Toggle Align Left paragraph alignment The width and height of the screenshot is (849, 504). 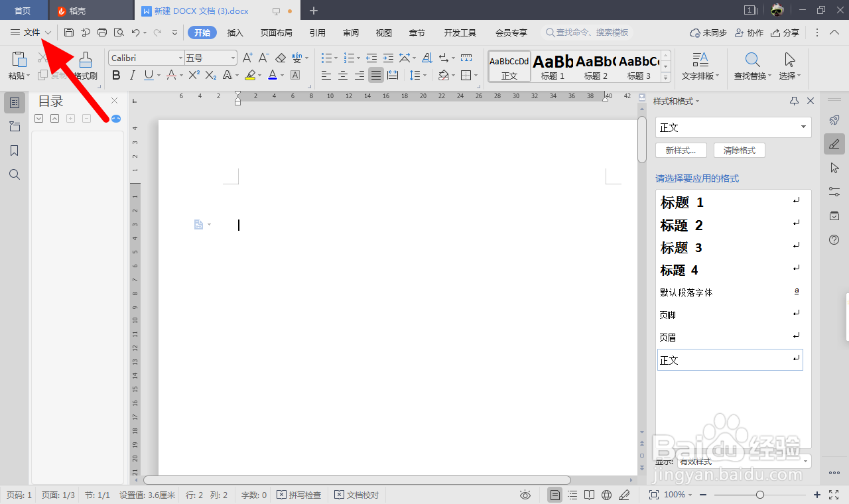point(326,75)
